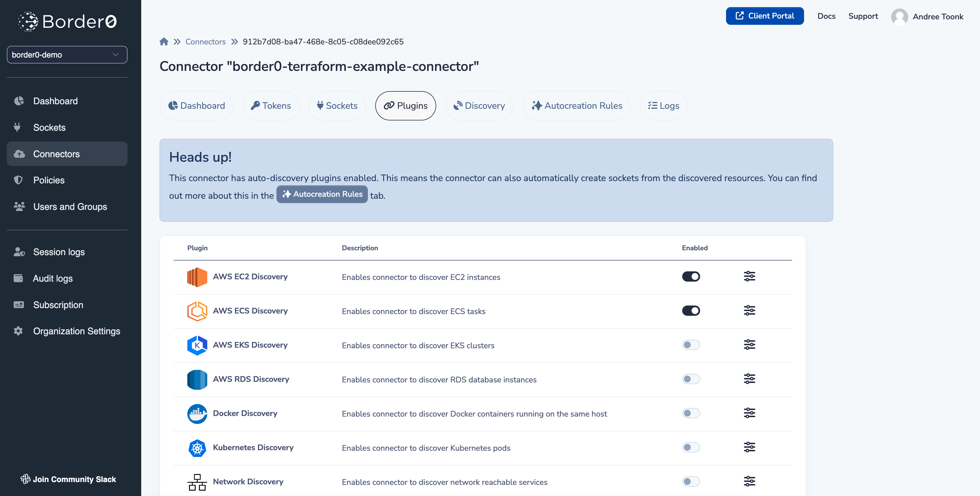The height and width of the screenshot is (496, 980).
Task: Enable Kubernetes Discovery toggle
Action: point(691,447)
